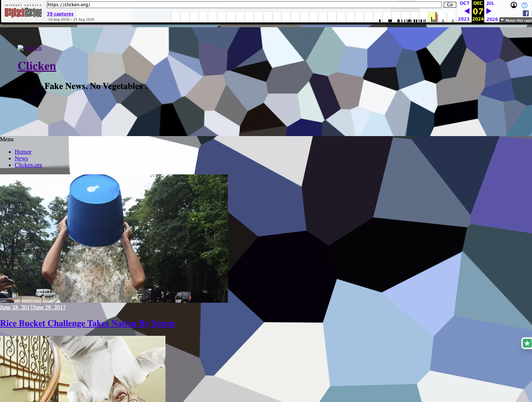
Task: Open the News menu item
Action: coord(21,159)
